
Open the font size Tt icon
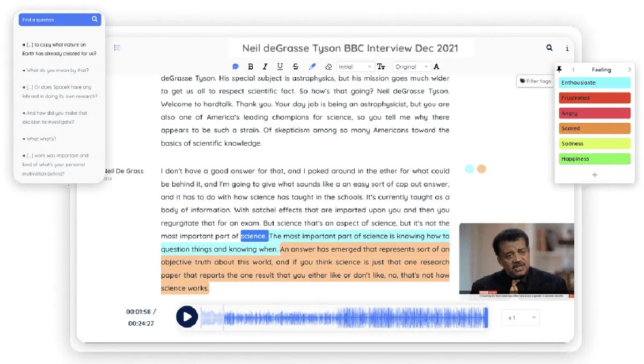(381, 66)
